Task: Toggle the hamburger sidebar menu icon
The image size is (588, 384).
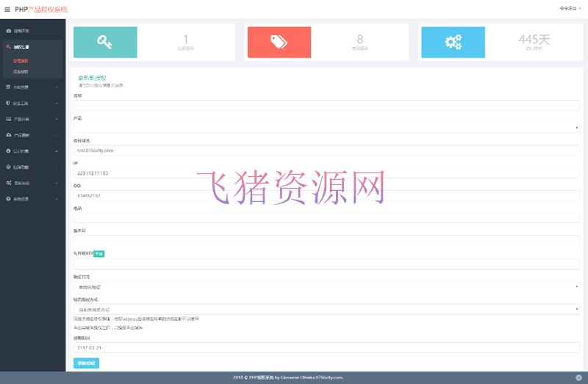Action: pyautogui.click(x=7, y=9)
